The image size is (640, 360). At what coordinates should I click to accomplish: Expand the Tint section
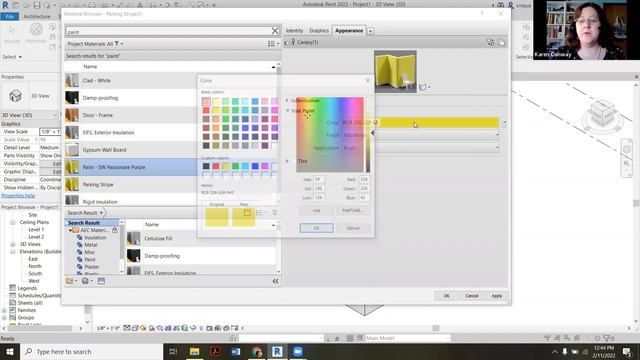tap(287, 161)
